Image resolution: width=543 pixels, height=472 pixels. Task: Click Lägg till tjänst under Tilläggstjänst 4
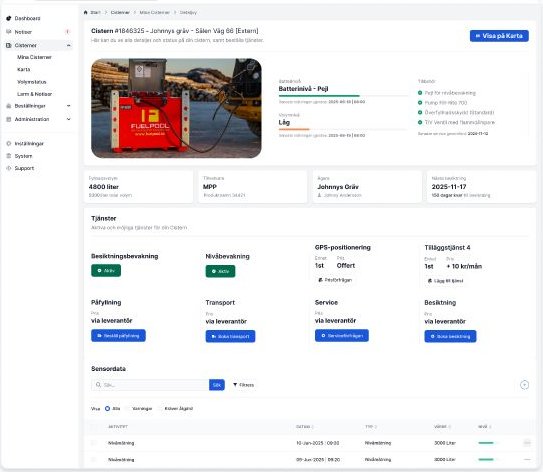tap(445, 281)
